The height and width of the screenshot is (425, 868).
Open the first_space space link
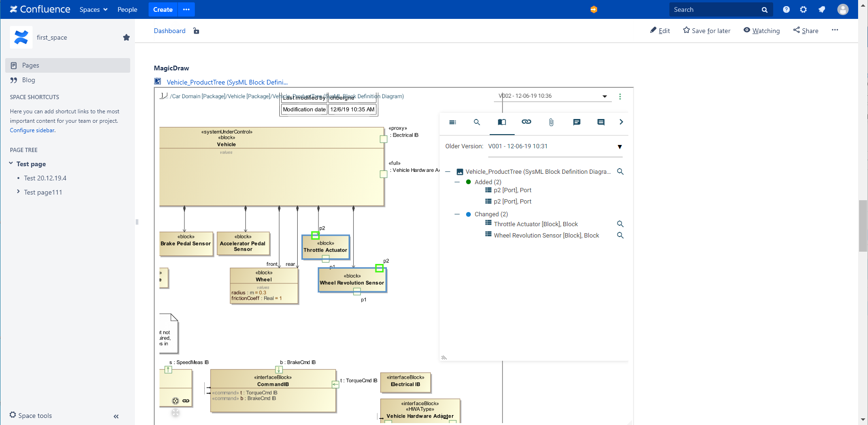(52, 37)
